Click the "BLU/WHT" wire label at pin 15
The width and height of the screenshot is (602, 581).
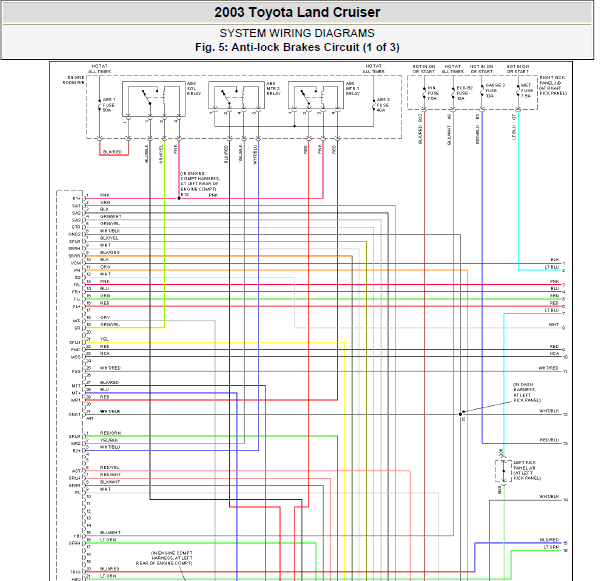[110, 532]
